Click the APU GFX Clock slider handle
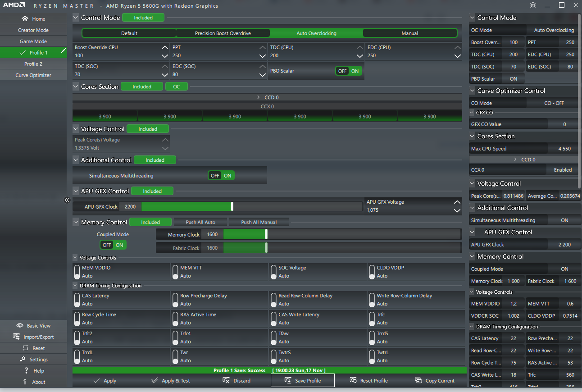 (232, 206)
